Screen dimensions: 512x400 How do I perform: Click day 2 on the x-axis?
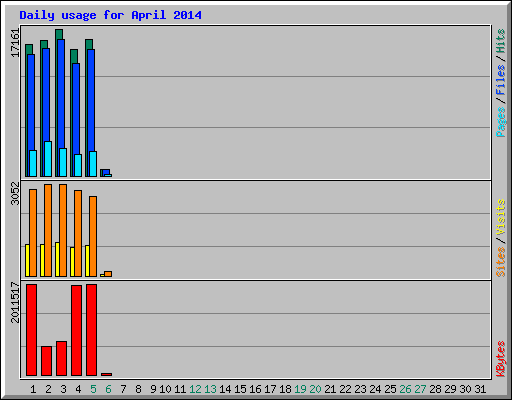(x=48, y=389)
